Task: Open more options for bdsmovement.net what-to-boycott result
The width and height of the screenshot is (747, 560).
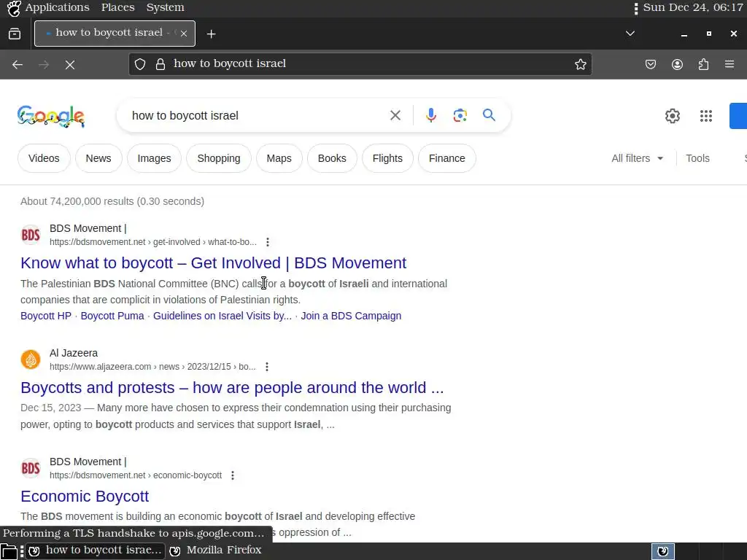Action: tap(268, 242)
